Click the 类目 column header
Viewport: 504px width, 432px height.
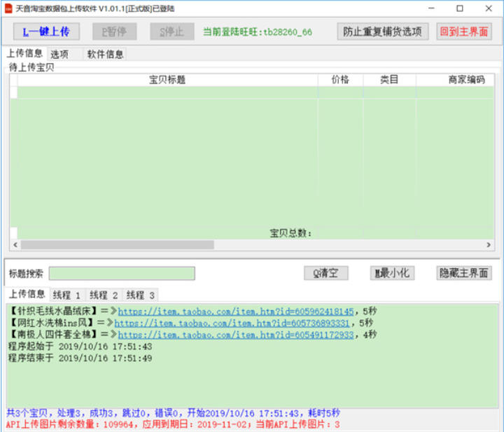click(389, 80)
